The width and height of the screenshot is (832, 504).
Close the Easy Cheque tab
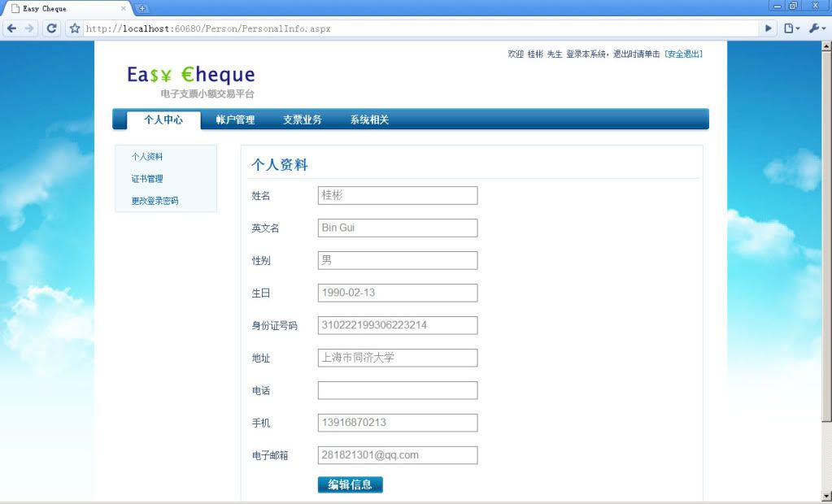pos(123,8)
